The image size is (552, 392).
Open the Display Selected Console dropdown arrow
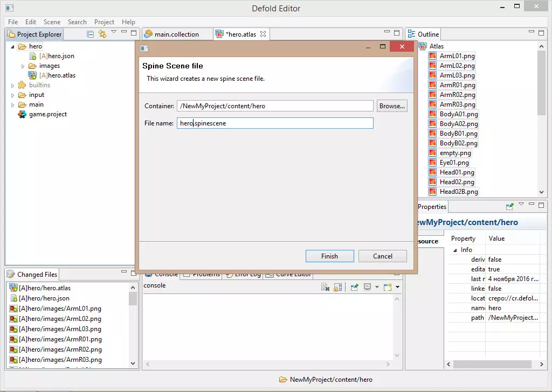pyautogui.click(x=377, y=287)
